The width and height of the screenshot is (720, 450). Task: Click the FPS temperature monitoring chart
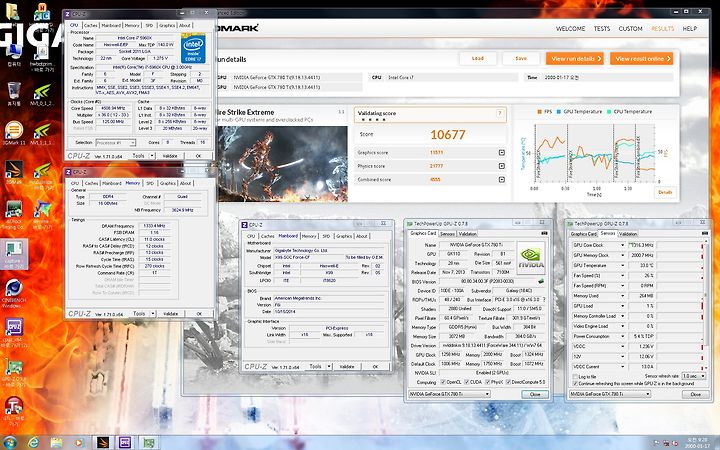point(595,153)
